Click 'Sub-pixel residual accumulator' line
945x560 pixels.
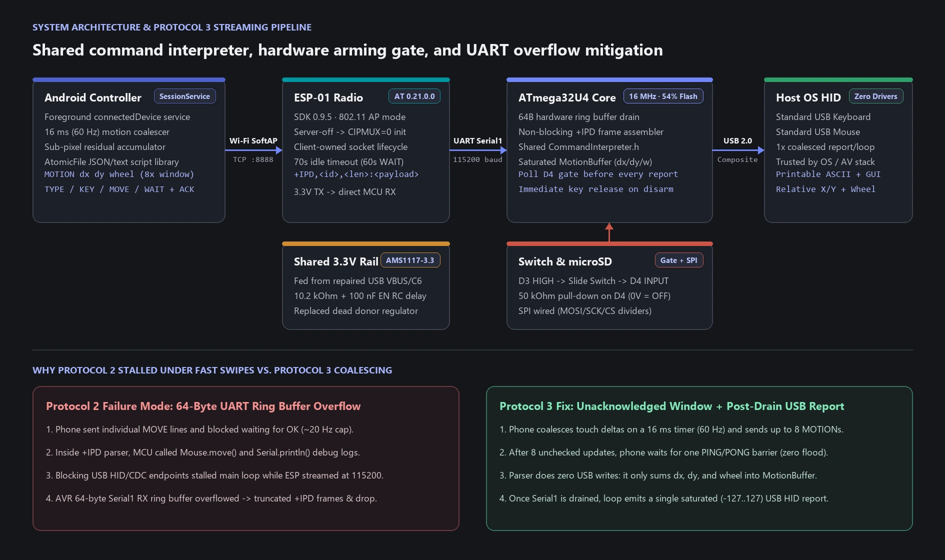click(x=104, y=147)
